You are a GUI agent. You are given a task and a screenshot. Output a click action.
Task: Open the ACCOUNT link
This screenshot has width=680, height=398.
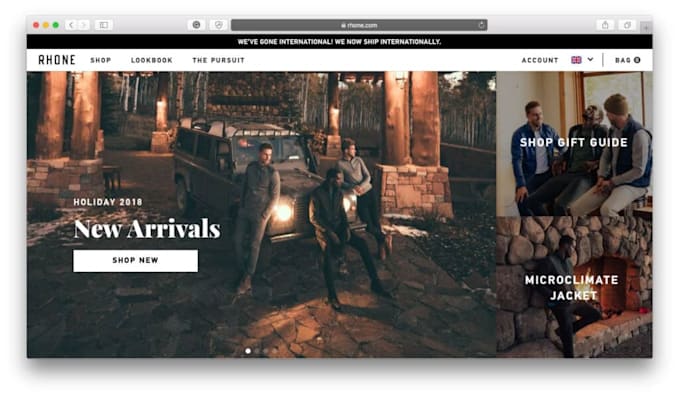540,60
